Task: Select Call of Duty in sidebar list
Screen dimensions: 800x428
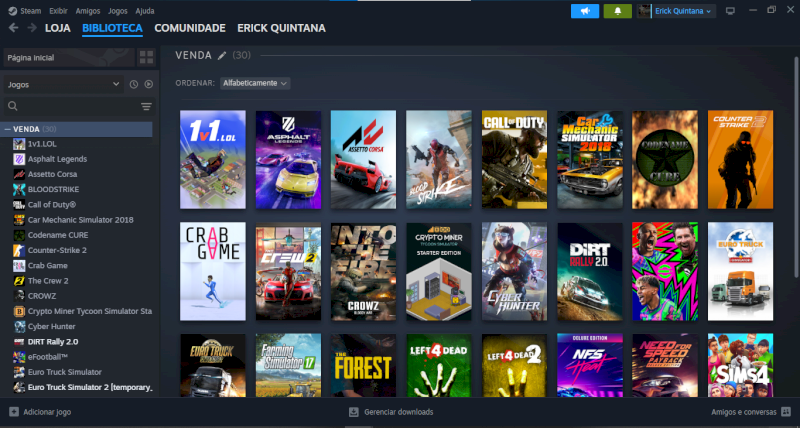Action: (x=52, y=205)
